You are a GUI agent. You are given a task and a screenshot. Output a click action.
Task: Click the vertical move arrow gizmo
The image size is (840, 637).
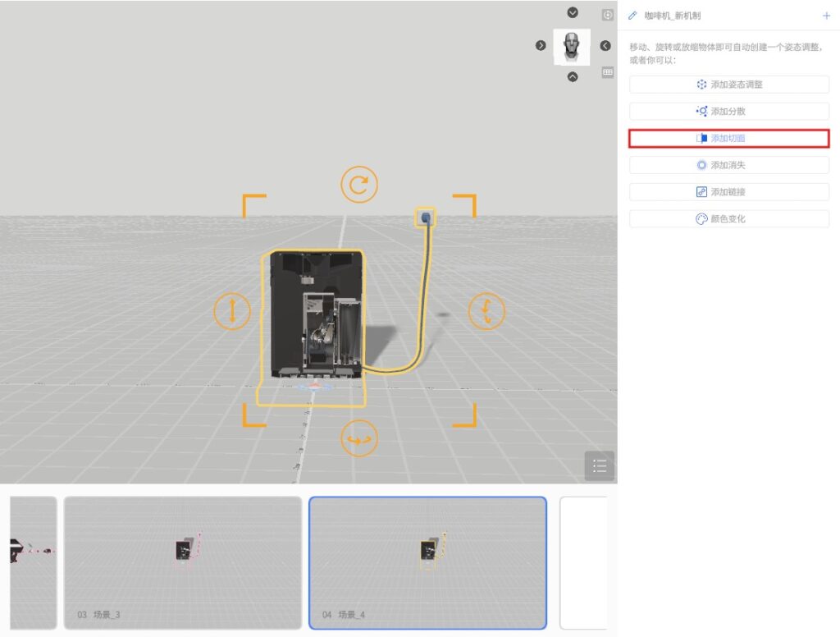click(x=232, y=312)
